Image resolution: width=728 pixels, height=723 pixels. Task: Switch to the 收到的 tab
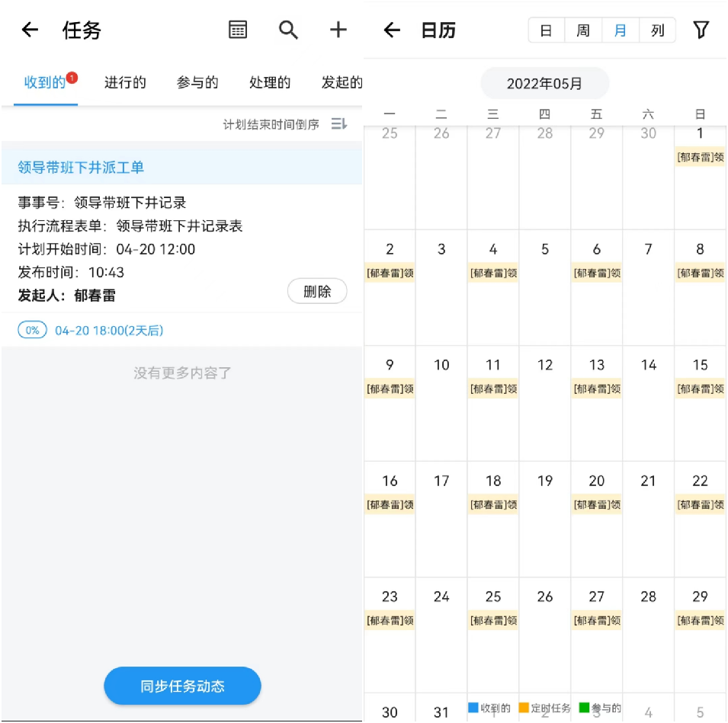(x=45, y=82)
